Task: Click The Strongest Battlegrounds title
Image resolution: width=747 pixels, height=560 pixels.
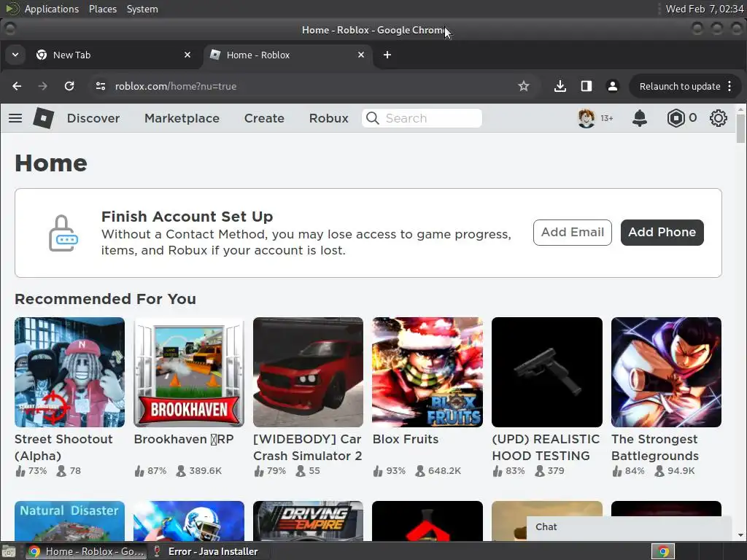Action: click(655, 448)
